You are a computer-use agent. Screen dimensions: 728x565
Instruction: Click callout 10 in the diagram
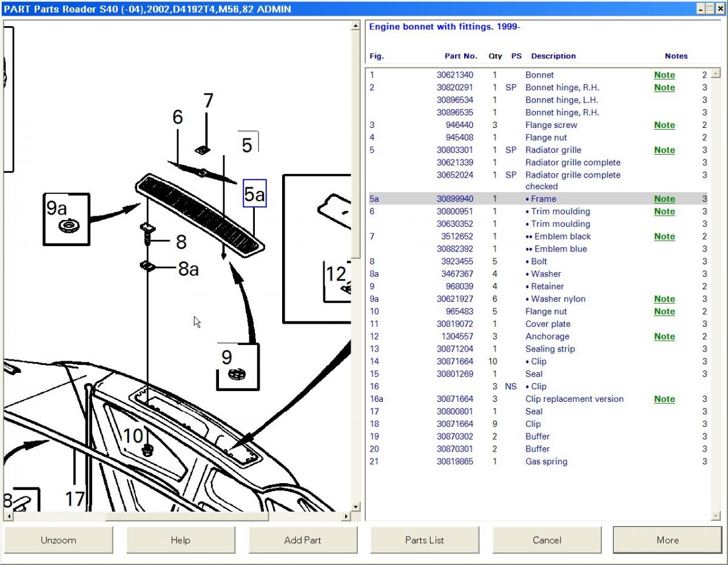133,435
